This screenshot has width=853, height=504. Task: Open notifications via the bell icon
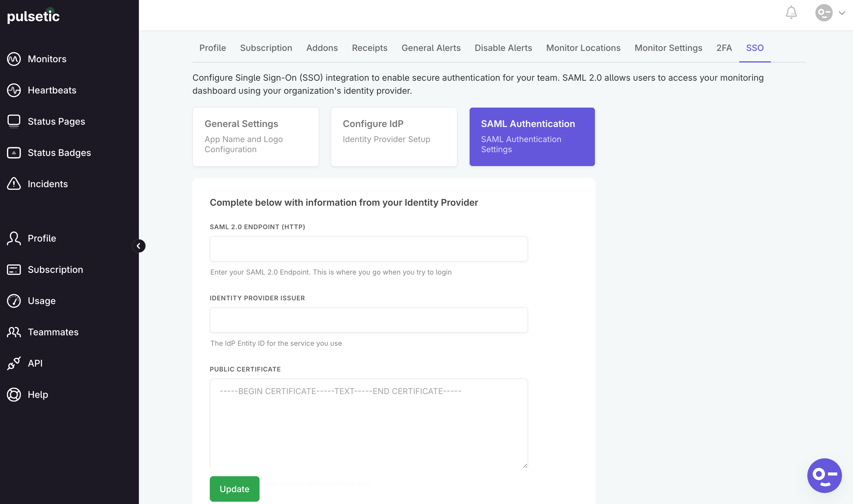[791, 12]
